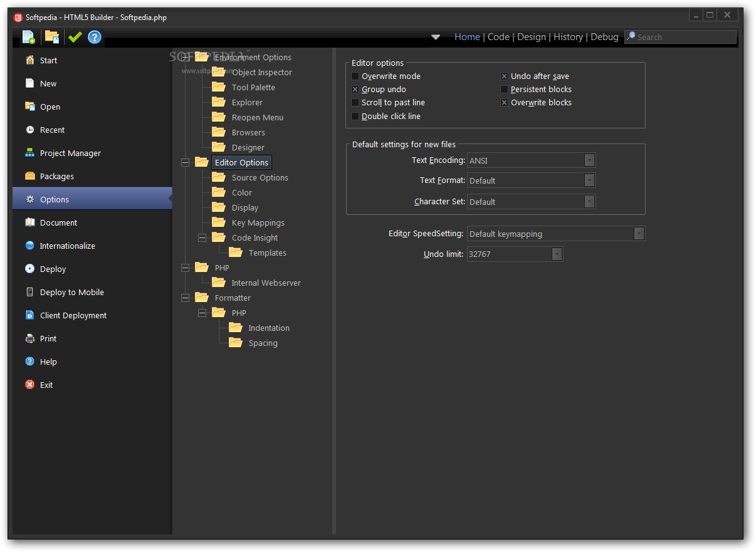Screen dimensions: 756x552
Task: Collapse the PHP node under Formatter
Action: pyautogui.click(x=202, y=313)
